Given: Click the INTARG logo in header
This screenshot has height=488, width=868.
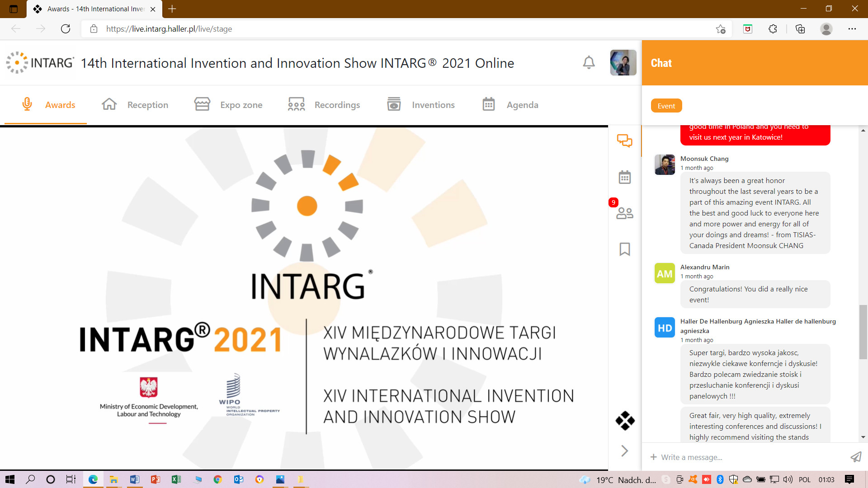Looking at the screenshot, I should (x=40, y=62).
